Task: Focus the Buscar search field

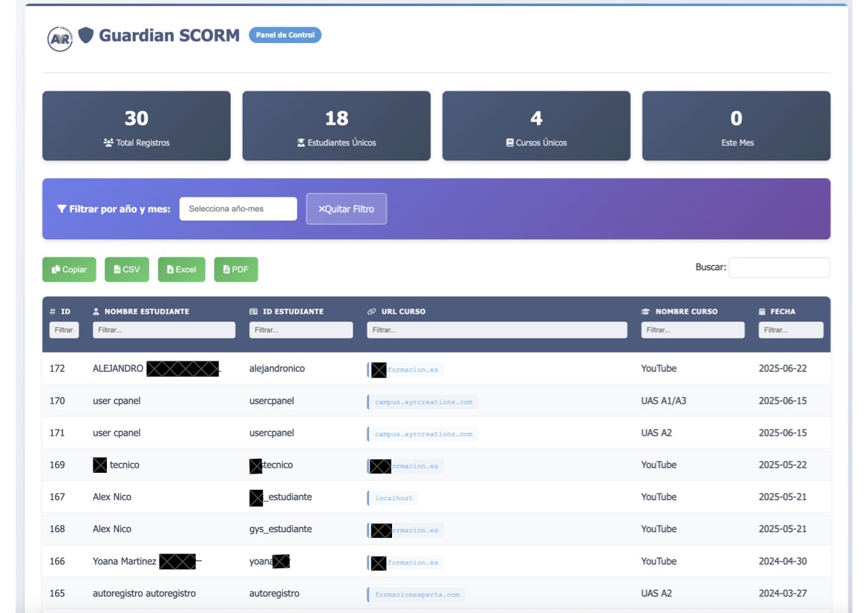Action: [x=779, y=267]
